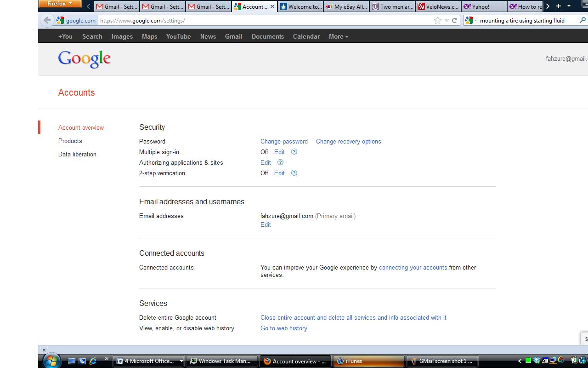This screenshot has width=588, height=368.
Task: Expand the quick launch overflow chevron
Action: pos(107,359)
